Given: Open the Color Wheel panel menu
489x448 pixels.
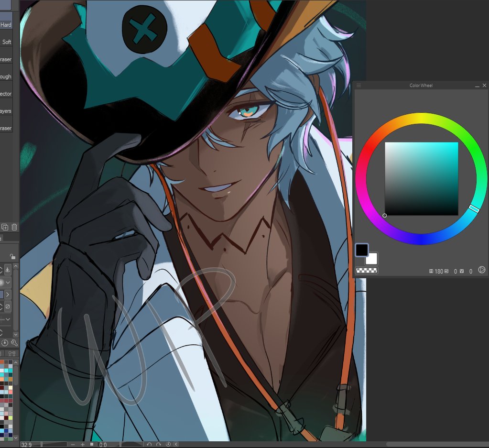Looking at the screenshot, I should click(358, 85).
